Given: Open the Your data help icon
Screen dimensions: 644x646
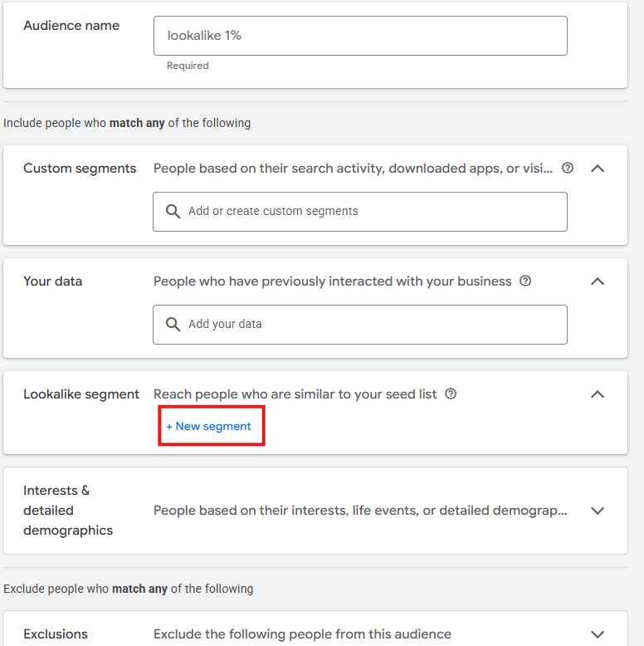Looking at the screenshot, I should click(525, 281).
